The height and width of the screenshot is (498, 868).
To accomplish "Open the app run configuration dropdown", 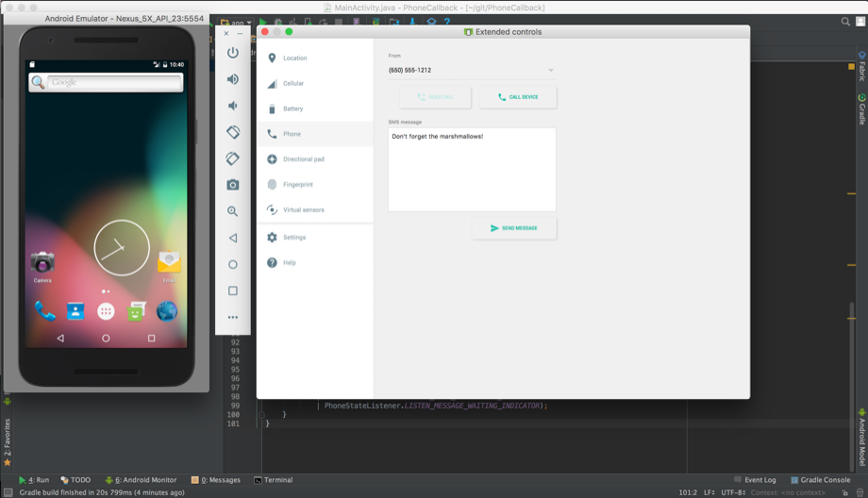I will pyautogui.click(x=237, y=23).
